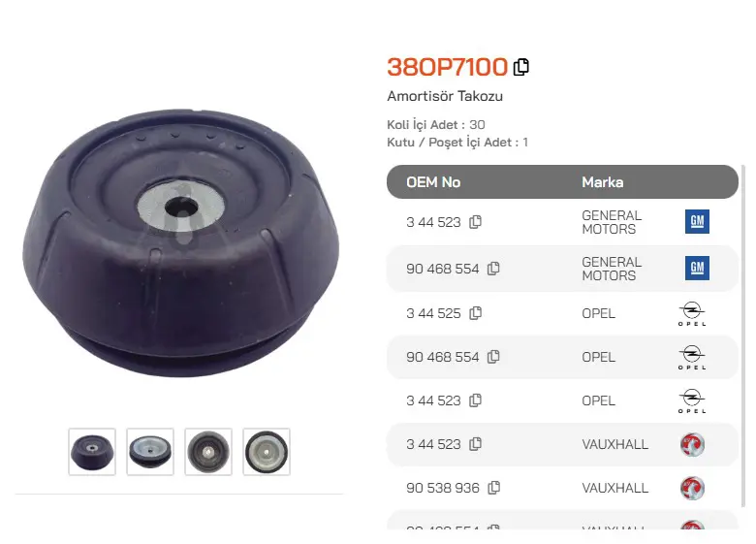Viewport: 756px width, 544px height.
Task: Select the second thumbnail showing metal top
Action: (150, 452)
